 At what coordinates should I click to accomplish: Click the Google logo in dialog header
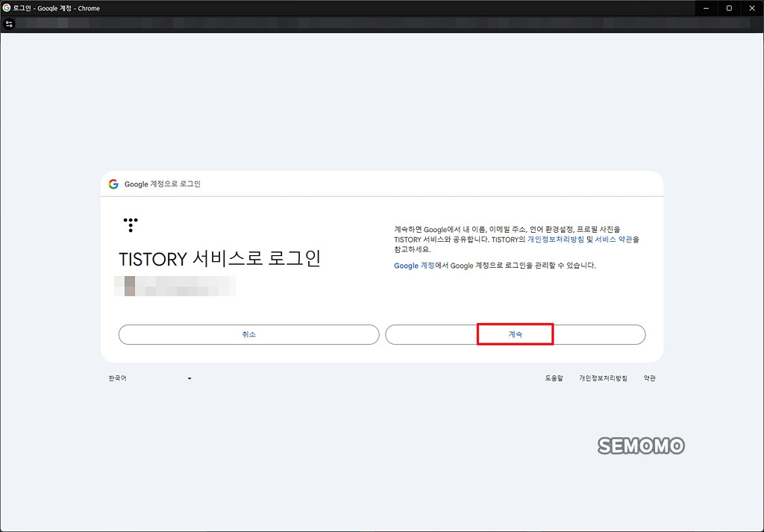113,184
